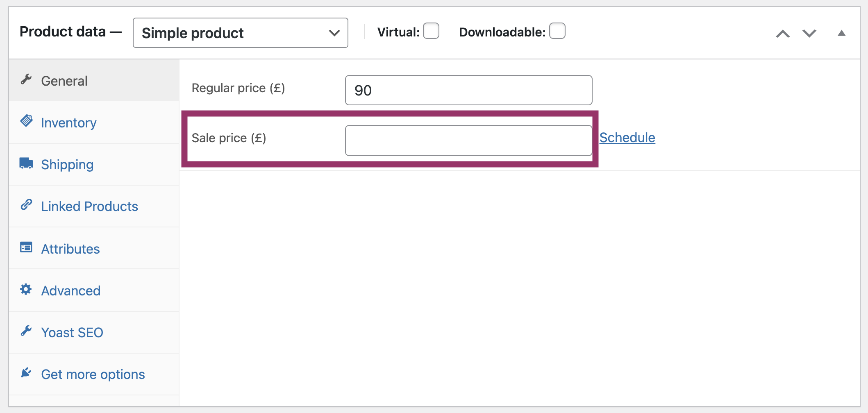This screenshot has height=413, width=868.
Task: Click the Yoast SEO wrench icon
Action: 26,331
